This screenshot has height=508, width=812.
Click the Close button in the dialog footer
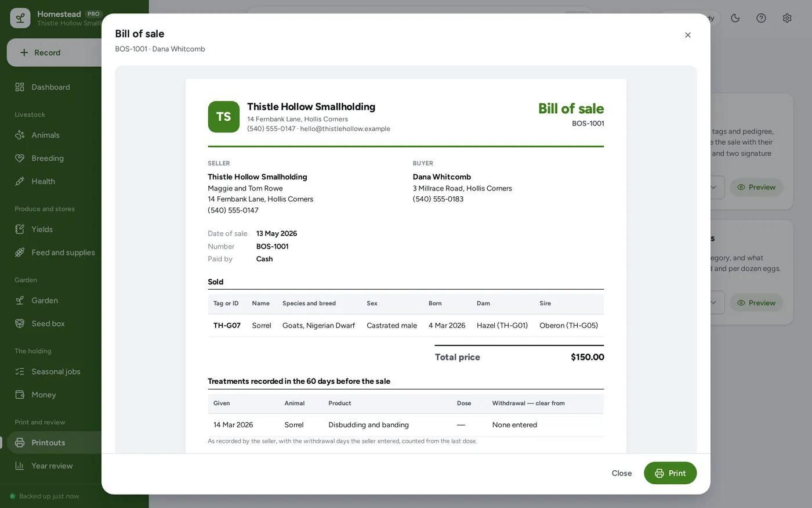[622, 473]
